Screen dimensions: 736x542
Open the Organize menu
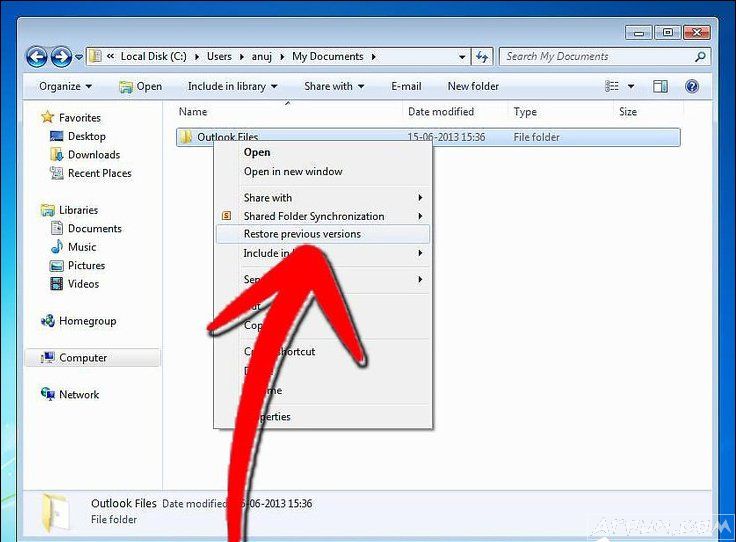click(65, 86)
